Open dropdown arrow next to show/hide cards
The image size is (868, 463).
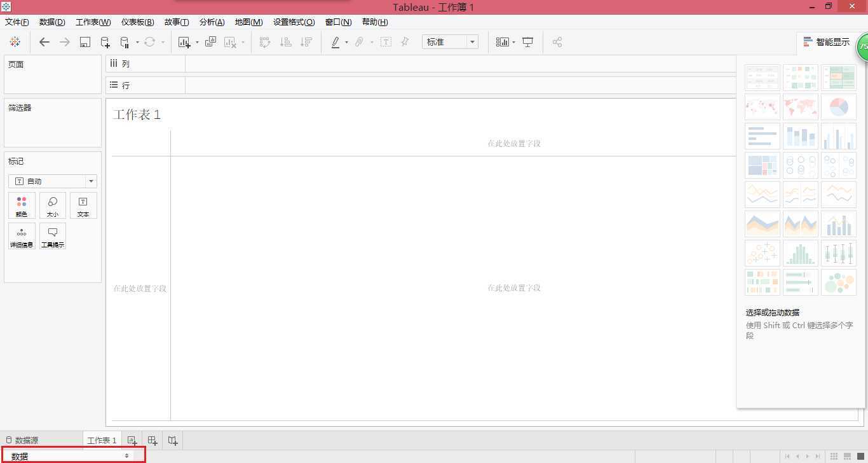[x=513, y=43]
